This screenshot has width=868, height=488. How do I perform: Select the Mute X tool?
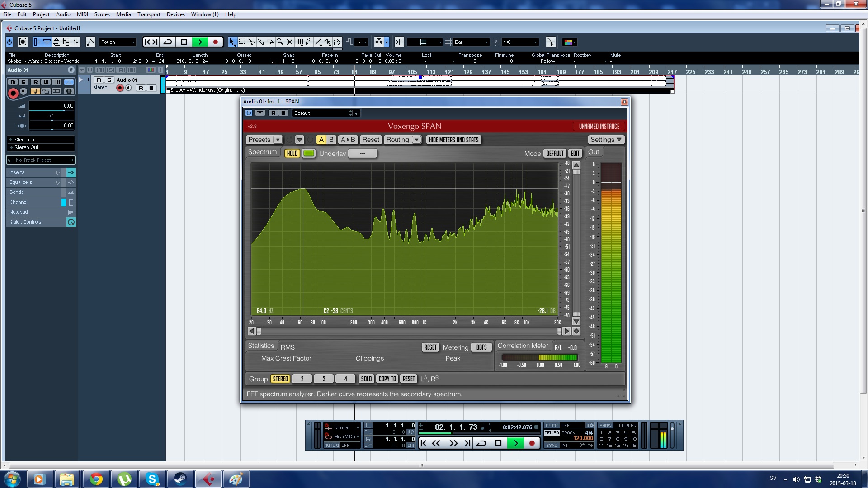click(289, 42)
